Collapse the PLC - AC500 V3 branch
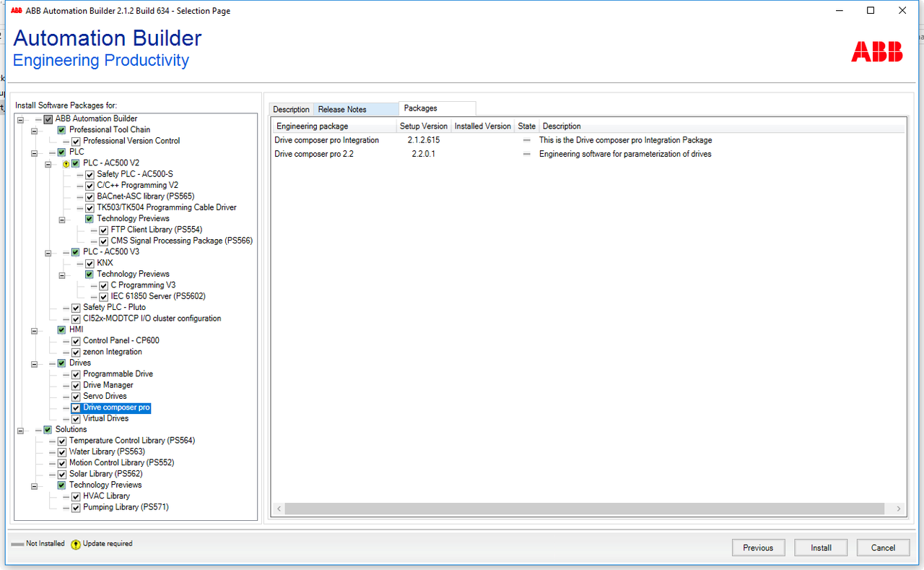This screenshot has height=570, width=924. pyautogui.click(x=48, y=252)
